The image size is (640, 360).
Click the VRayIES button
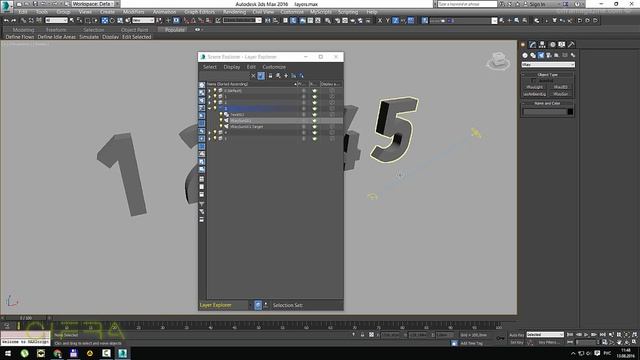point(560,87)
